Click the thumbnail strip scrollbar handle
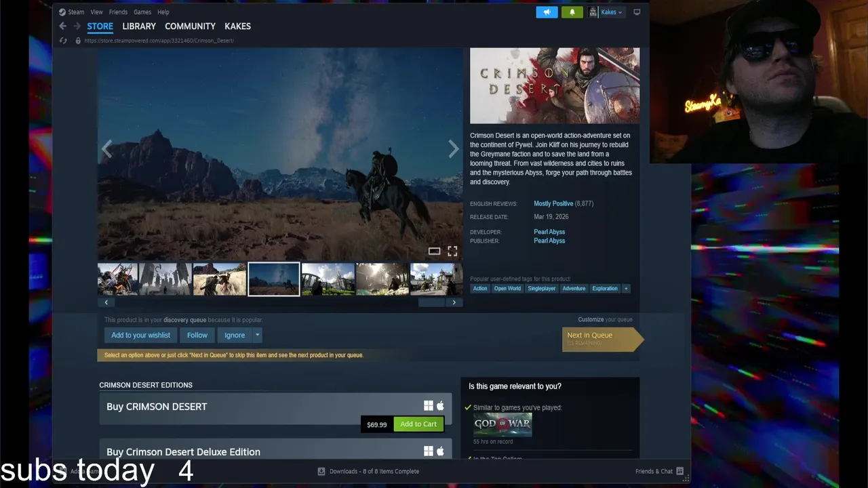The height and width of the screenshot is (488, 868). [431, 302]
